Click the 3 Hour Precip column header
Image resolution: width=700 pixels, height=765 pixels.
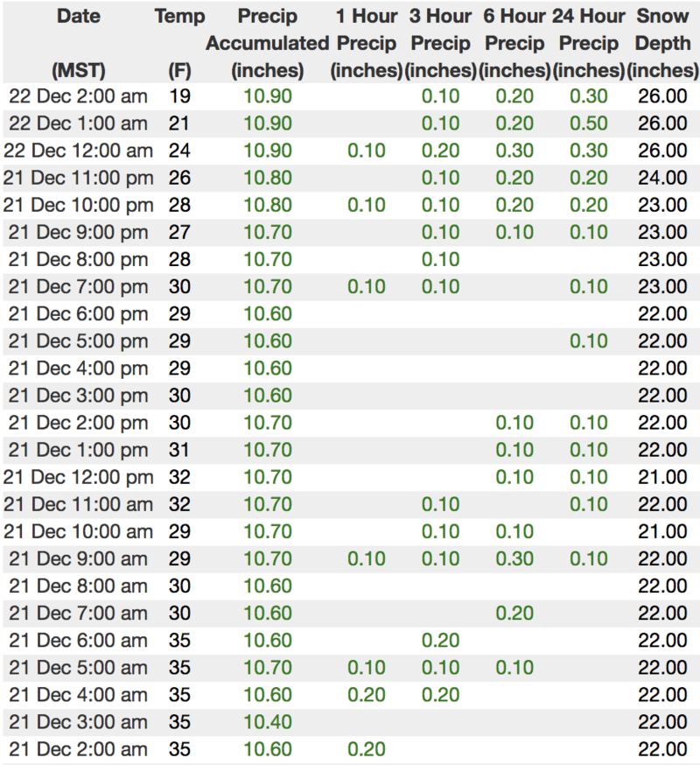[440, 43]
